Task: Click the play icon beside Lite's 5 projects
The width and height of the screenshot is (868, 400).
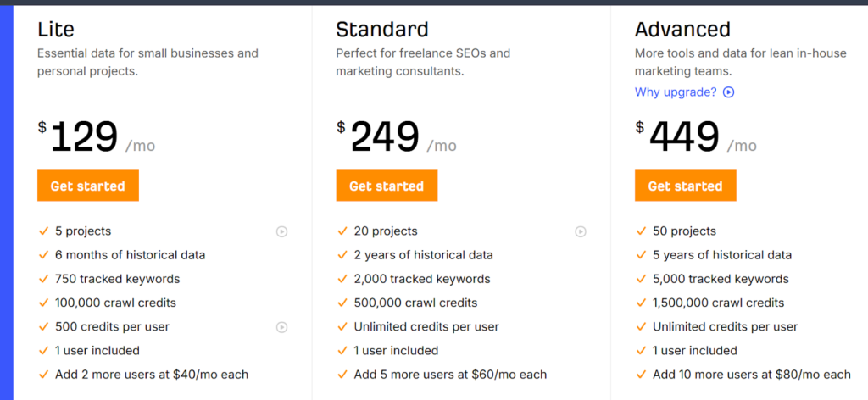Action: [x=281, y=231]
